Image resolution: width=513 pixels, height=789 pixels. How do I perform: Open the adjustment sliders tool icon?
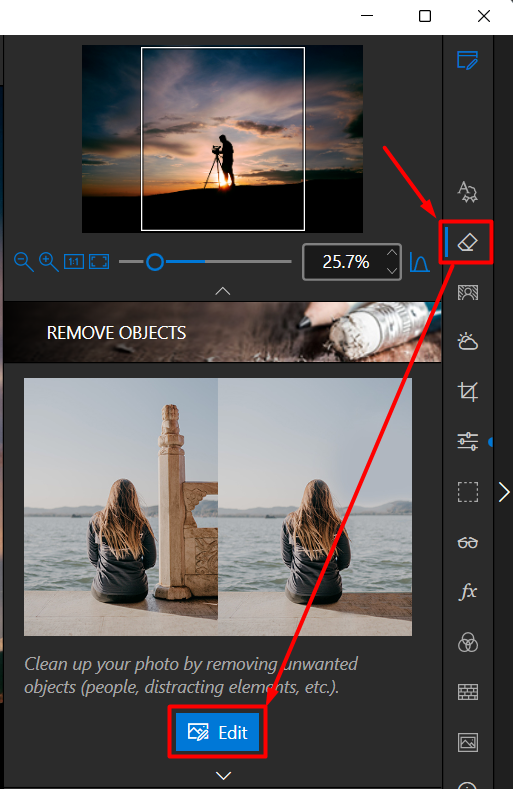pos(468,441)
